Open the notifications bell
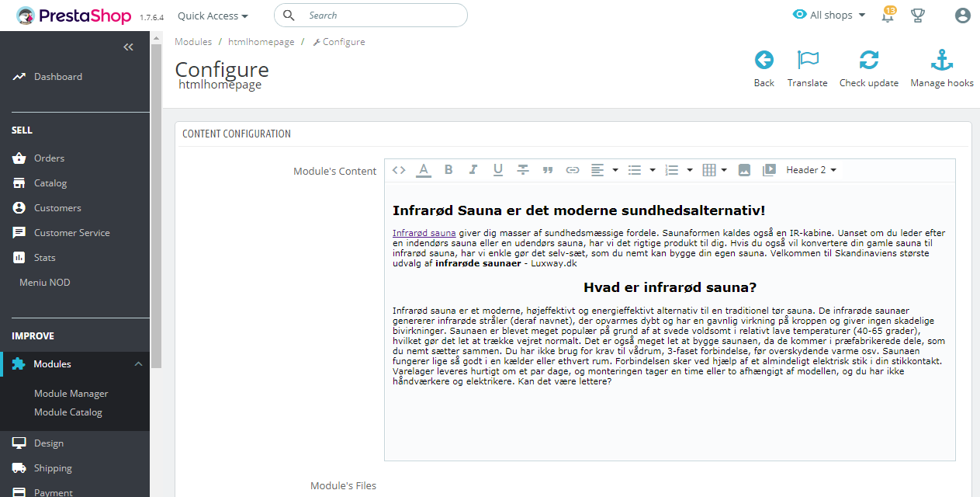 pos(888,16)
